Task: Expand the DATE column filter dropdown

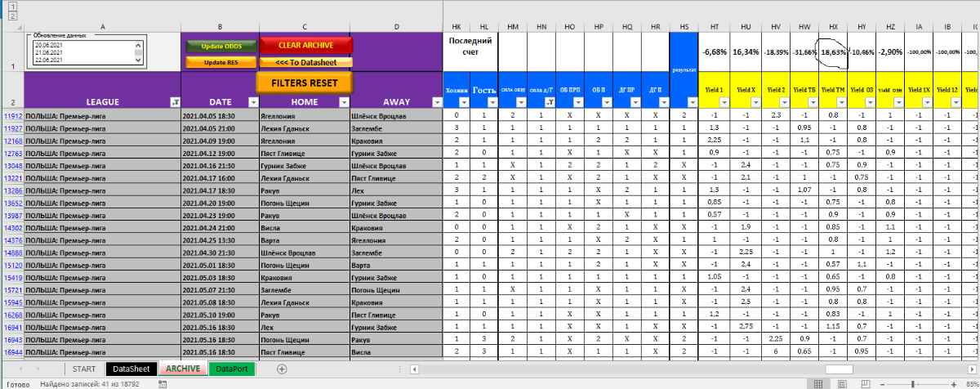Action: [252, 102]
